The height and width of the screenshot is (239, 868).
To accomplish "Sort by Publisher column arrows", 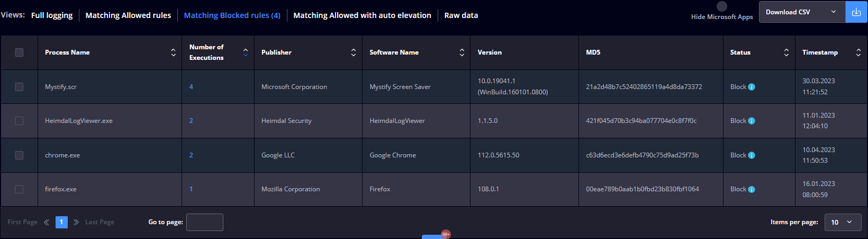I will (x=354, y=52).
